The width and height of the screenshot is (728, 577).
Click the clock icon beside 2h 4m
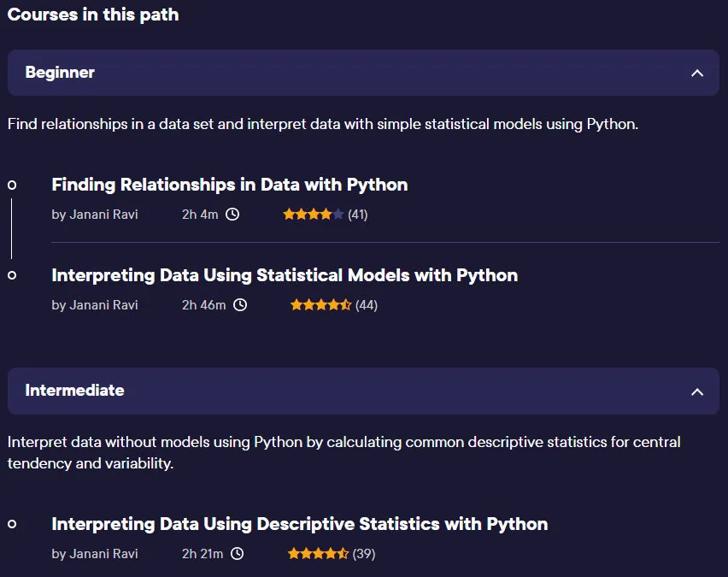point(232,215)
